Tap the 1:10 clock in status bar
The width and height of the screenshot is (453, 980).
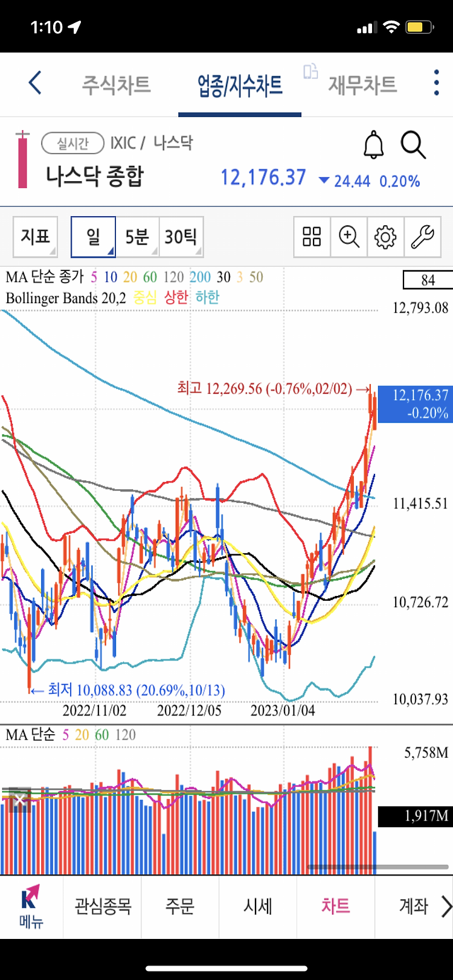coord(46,27)
